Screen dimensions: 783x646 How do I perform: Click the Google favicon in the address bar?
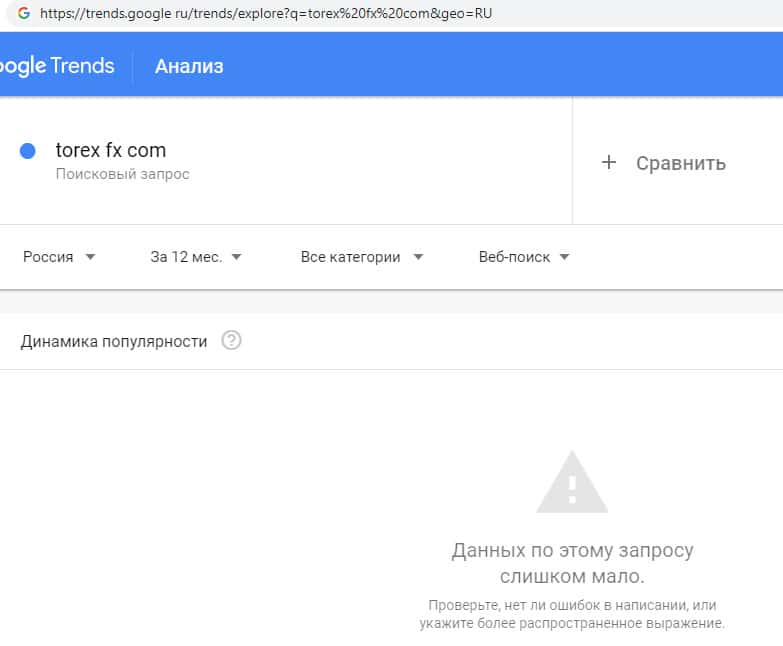pyautogui.click(x=24, y=14)
